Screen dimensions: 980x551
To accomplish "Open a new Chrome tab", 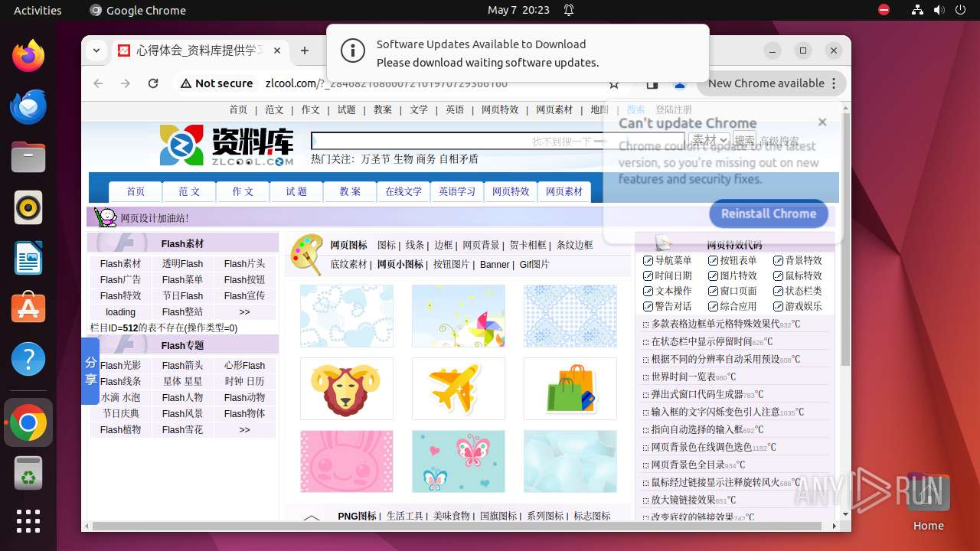I will coord(305,51).
